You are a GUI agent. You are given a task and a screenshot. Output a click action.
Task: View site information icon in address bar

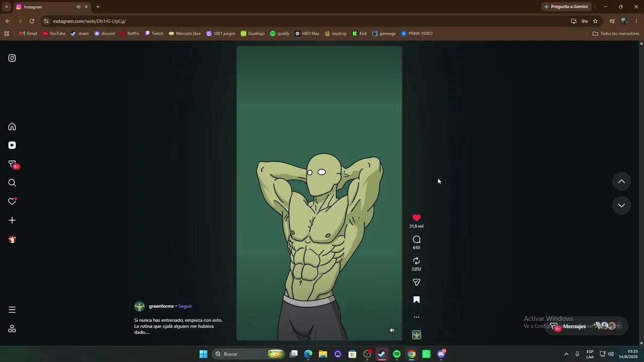click(x=46, y=21)
